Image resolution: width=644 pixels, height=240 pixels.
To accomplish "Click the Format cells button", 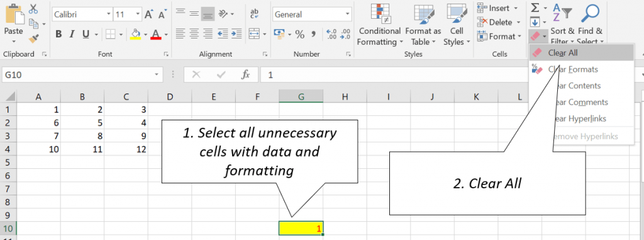I will [499, 37].
